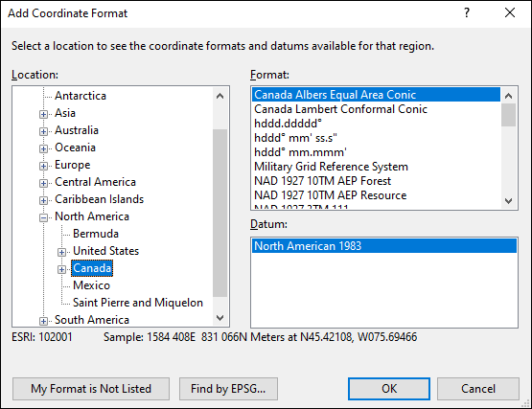
Task: Expand the Caribbean Islands tree node
Action: pos(43,200)
